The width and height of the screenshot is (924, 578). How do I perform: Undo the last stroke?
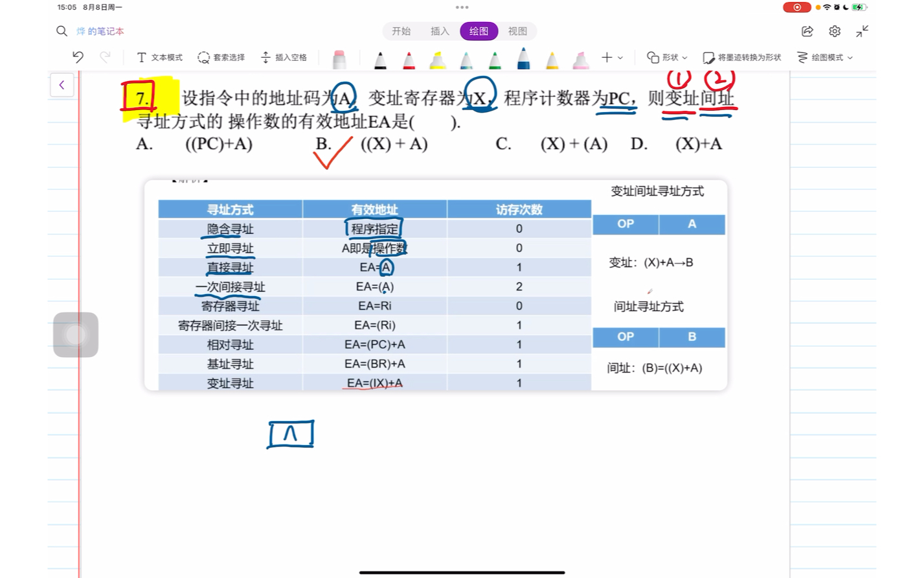[78, 57]
